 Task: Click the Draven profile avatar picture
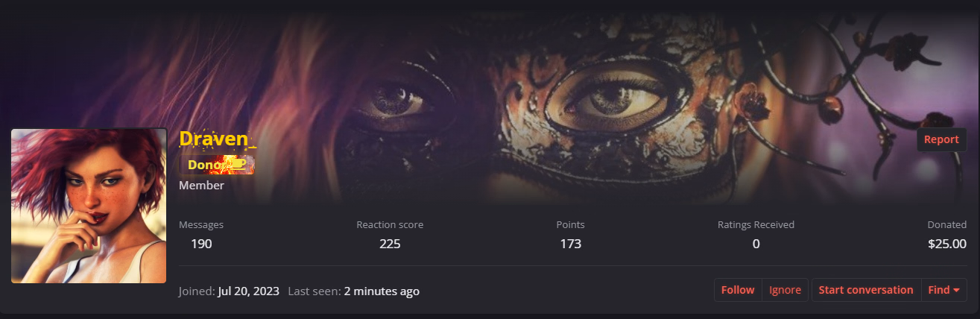point(89,206)
